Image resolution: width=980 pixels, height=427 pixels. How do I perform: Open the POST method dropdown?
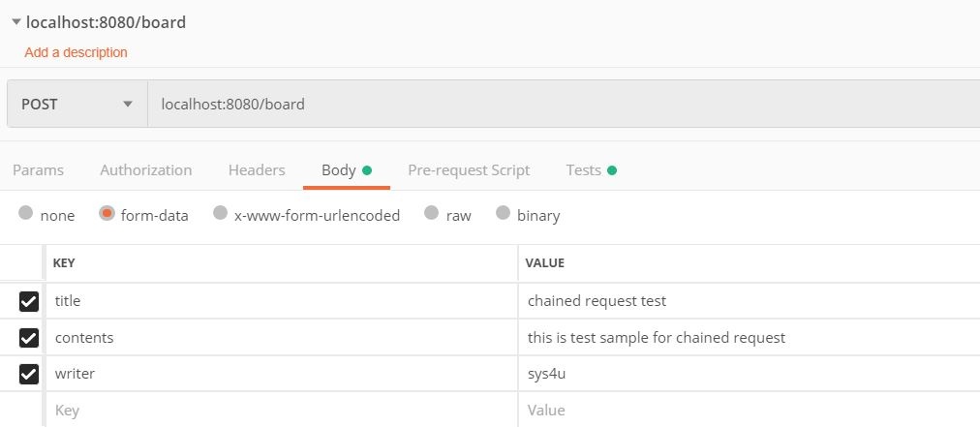point(77,104)
